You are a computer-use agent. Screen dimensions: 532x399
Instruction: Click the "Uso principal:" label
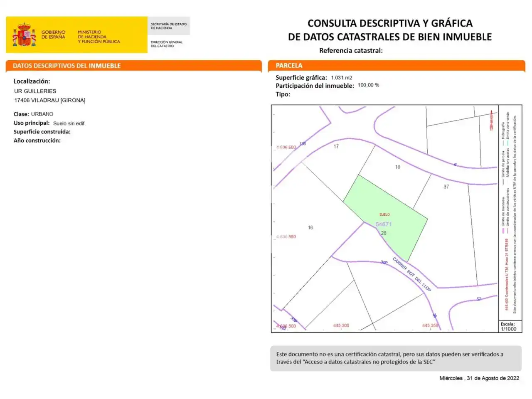click(32, 123)
